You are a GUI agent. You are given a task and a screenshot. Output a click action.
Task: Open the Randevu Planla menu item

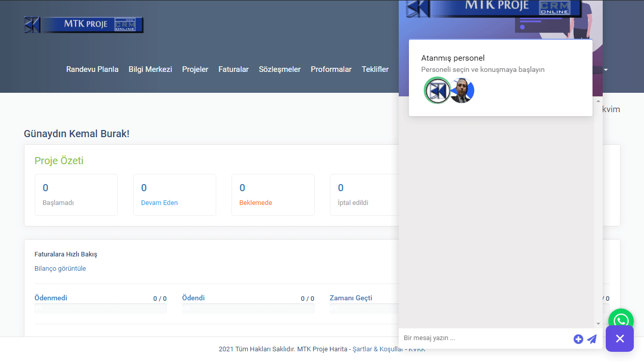(92, 69)
